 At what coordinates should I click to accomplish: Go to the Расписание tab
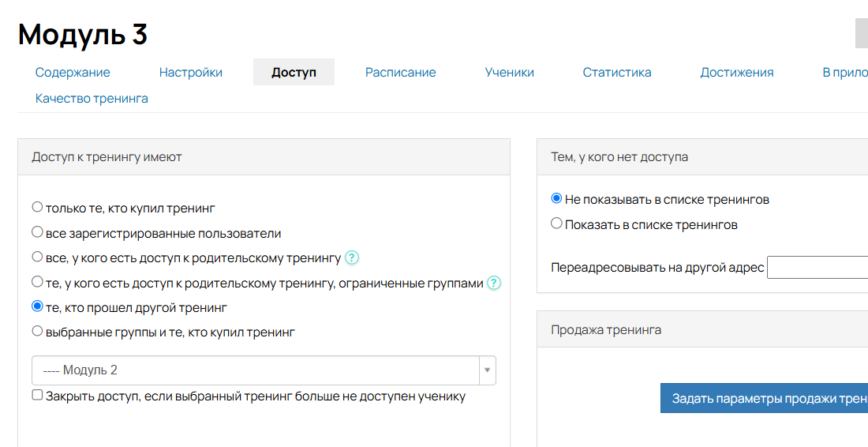pos(401,73)
